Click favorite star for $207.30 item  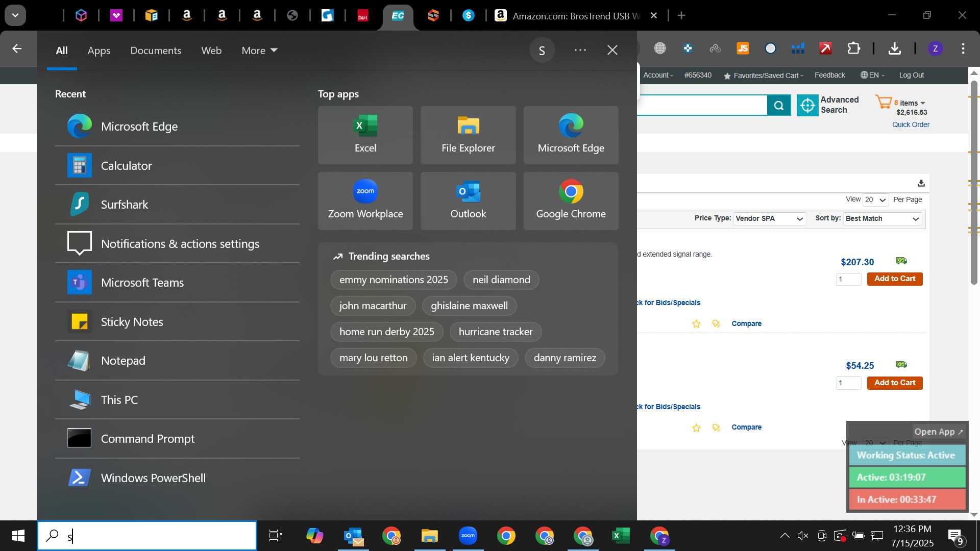pyautogui.click(x=696, y=324)
